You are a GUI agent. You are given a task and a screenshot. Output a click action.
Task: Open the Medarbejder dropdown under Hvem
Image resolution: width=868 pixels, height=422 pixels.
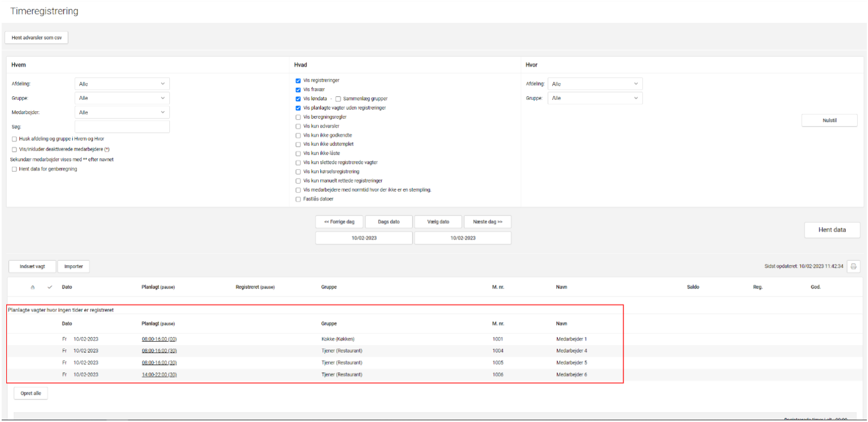122,112
